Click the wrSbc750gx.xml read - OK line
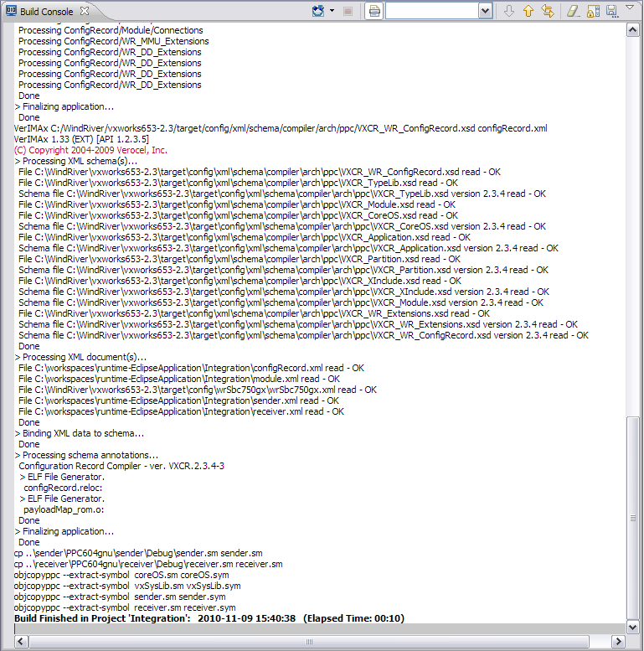This screenshot has width=644, height=651. (x=198, y=390)
